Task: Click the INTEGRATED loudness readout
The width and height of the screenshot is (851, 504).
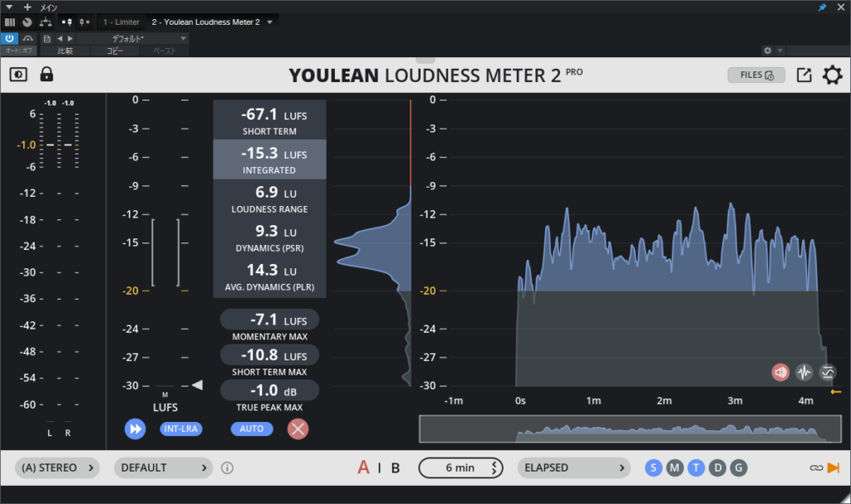Action: 270,159
